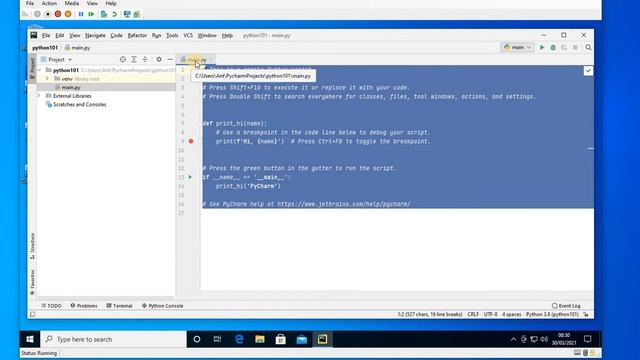Click Expand All in Project panel

pos(133,60)
